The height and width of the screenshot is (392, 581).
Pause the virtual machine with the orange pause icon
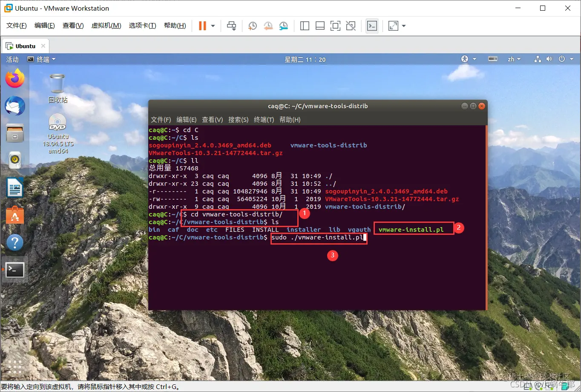(x=202, y=26)
